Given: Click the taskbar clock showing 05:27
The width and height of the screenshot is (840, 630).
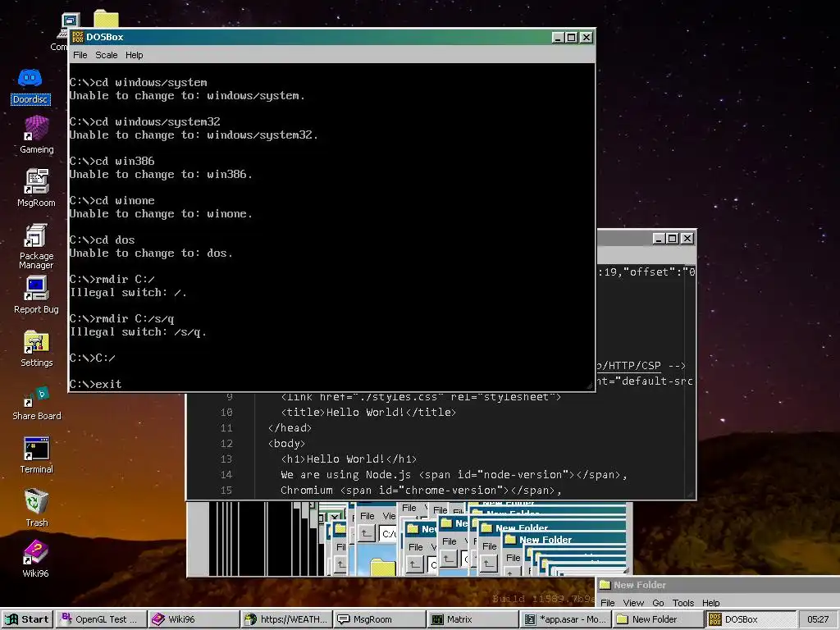Looking at the screenshot, I should [x=818, y=619].
